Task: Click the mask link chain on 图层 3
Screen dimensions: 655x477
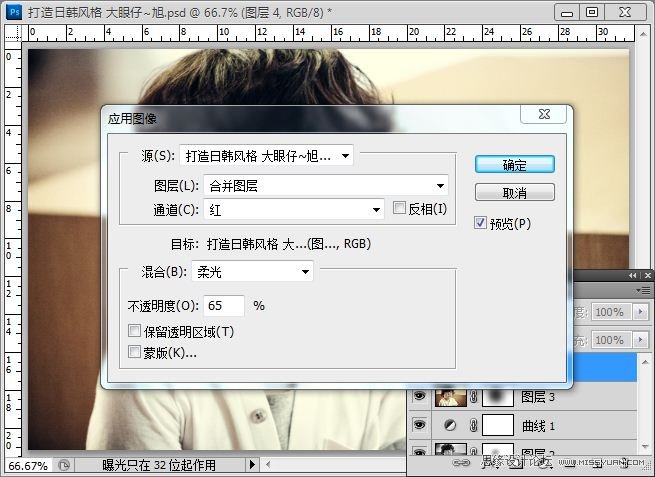Action: (x=474, y=397)
